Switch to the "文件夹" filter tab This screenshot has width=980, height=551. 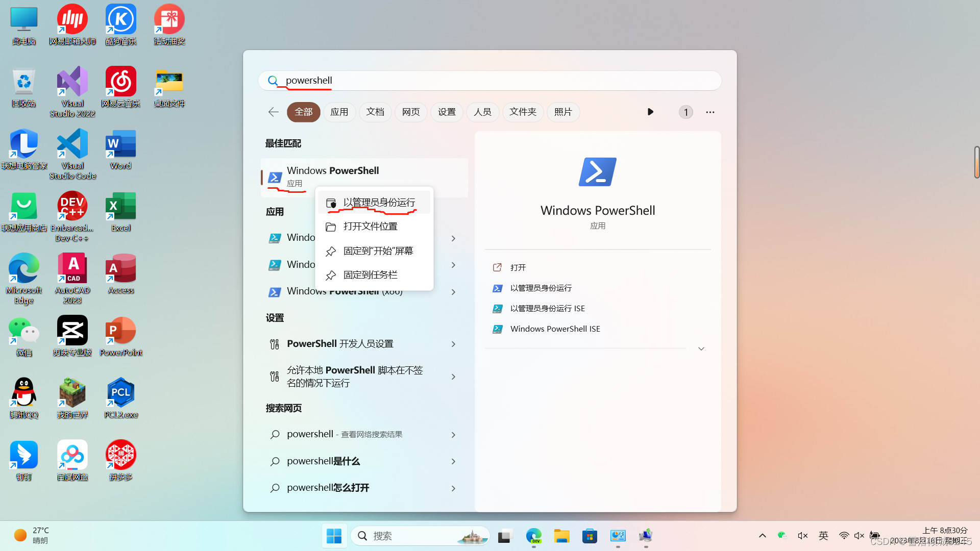click(x=523, y=112)
